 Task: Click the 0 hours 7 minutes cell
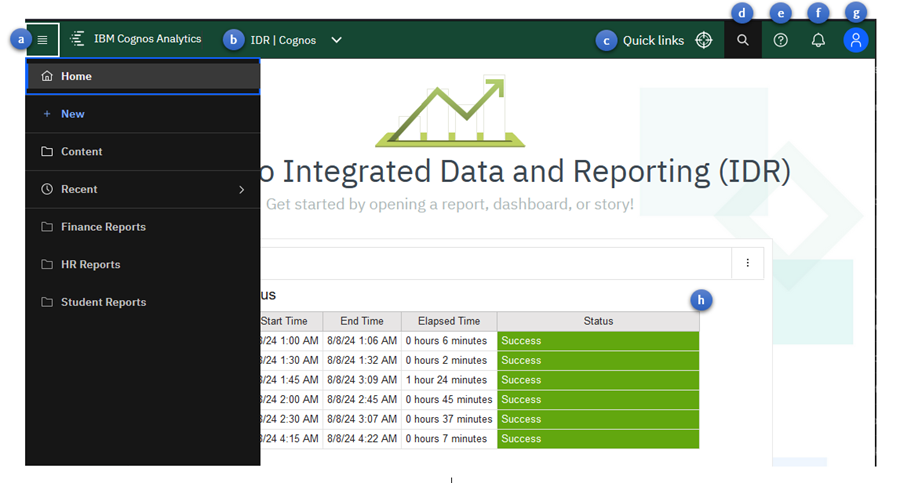point(449,439)
